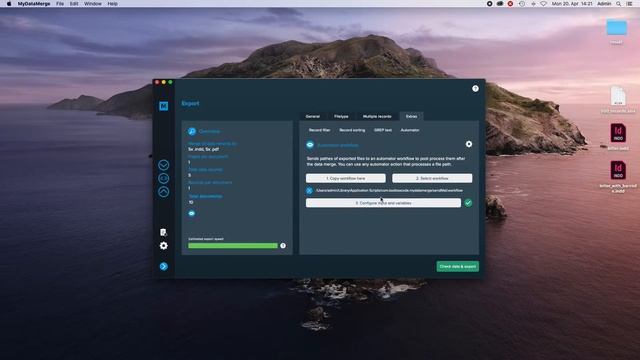The width and height of the screenshot is (640, 360).
Task: Open the MyDataMerge app menu
Action: click(34, 4)
